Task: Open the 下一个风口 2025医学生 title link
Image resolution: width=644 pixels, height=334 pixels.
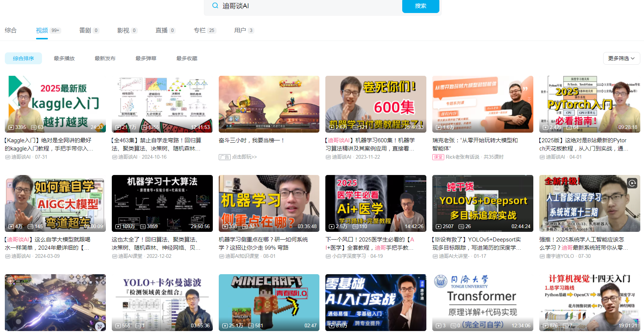Action: [x=370, y=244]
